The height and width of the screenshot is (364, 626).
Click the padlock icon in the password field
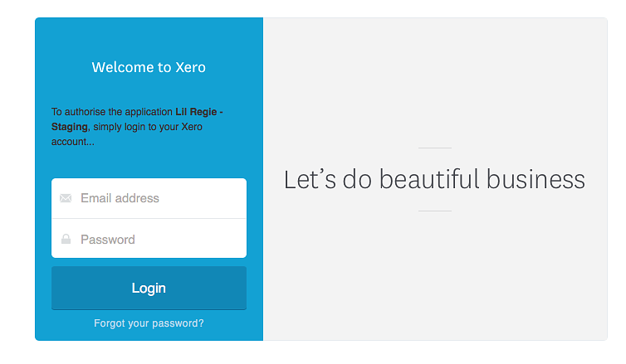(66, 240)
